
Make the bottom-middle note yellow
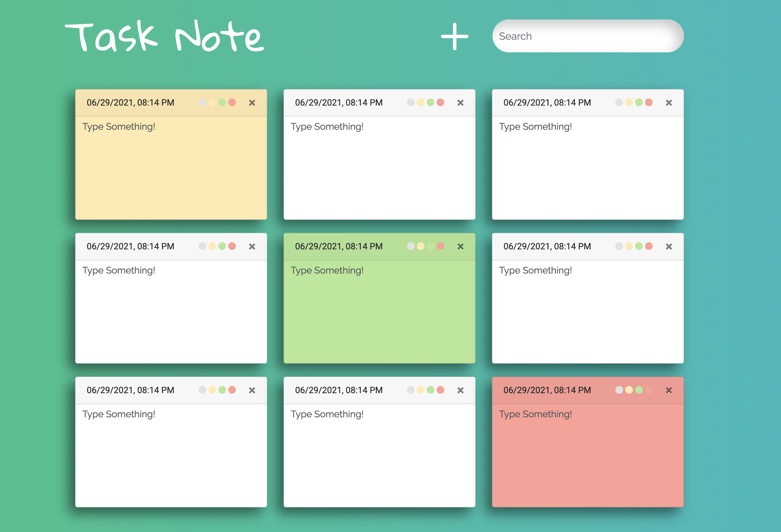[421, 390]
